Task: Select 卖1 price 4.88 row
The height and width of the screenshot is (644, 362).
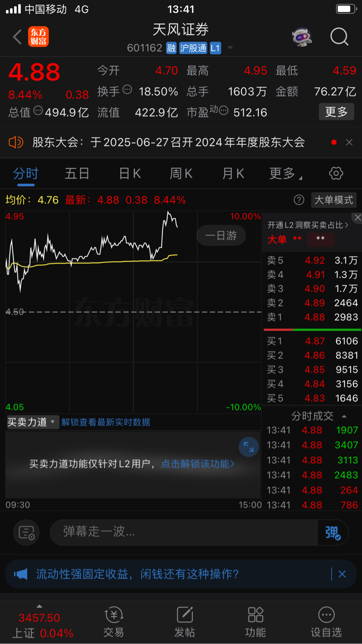Action: click(312, 317)
